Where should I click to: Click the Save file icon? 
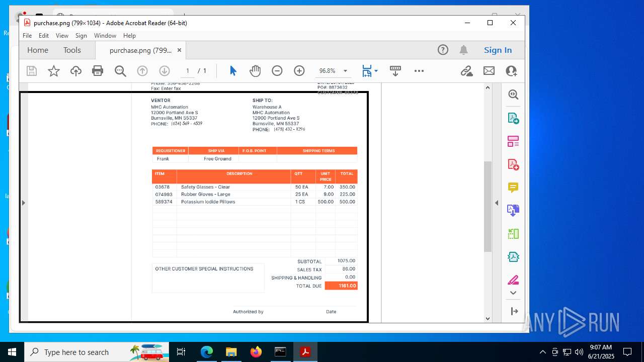pos(32,71)
